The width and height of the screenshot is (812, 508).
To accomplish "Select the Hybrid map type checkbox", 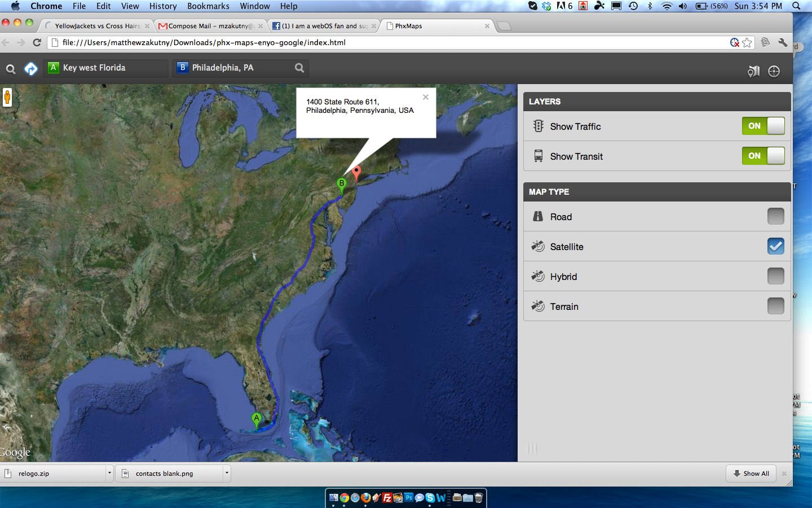I will coord(775,276).
